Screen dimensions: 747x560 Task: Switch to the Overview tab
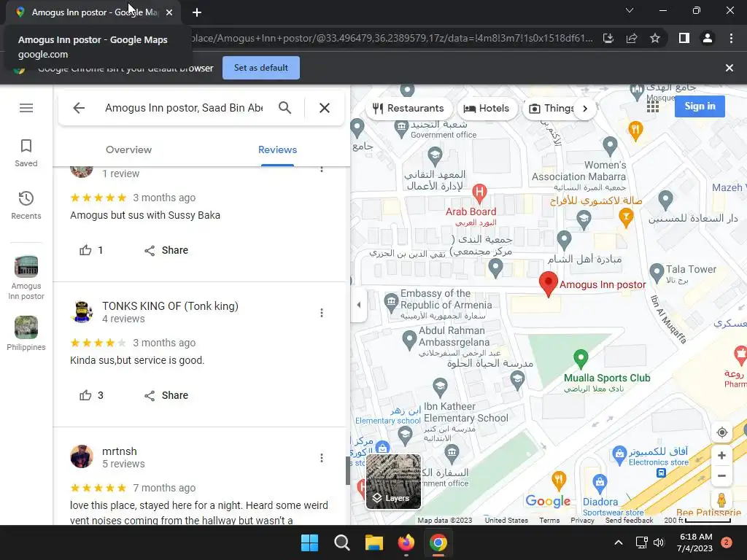pyautogui.click(x=128, y=149)
